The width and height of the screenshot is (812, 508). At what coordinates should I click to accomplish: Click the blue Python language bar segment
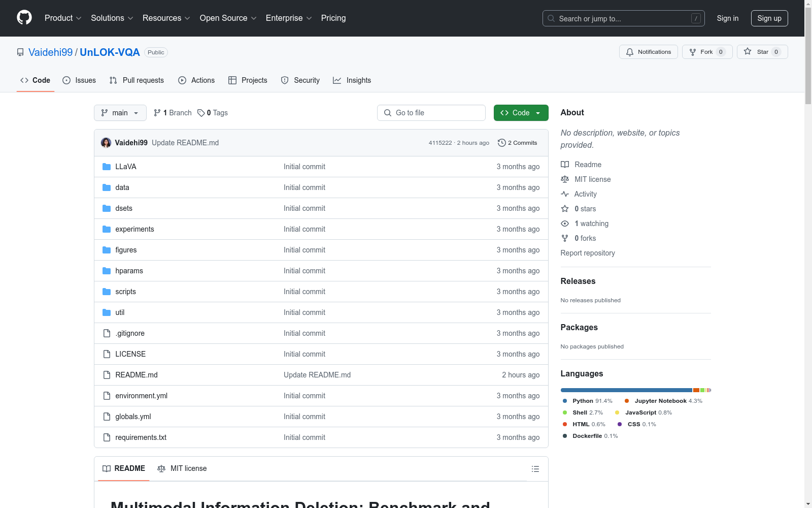click(626, 390)
